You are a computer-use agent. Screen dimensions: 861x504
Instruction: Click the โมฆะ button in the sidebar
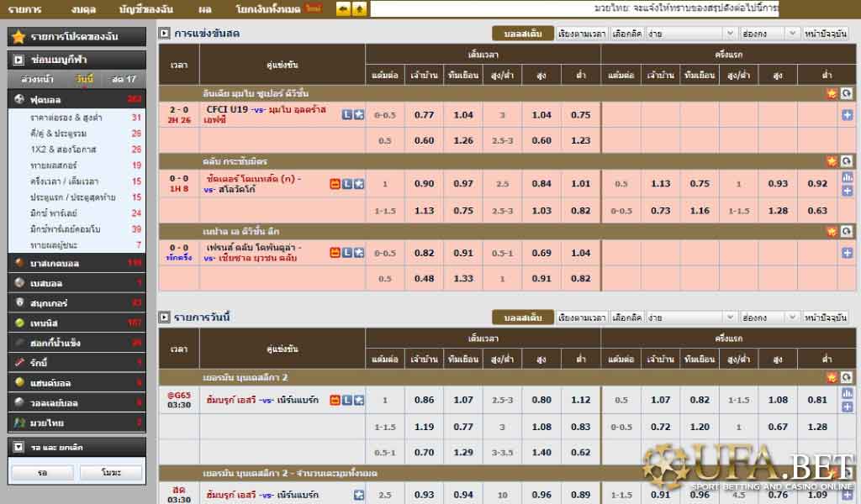click(110, 473)
